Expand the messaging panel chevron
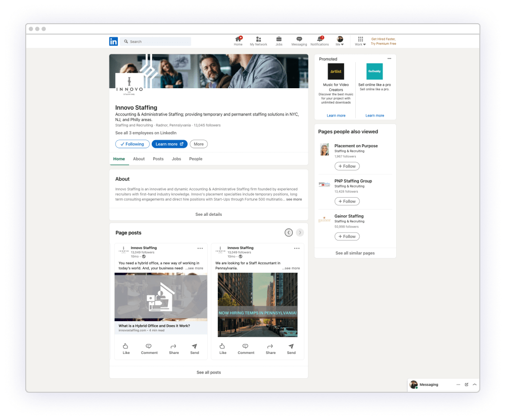This screenshot has width=506, height=420. tap(474, 385)
